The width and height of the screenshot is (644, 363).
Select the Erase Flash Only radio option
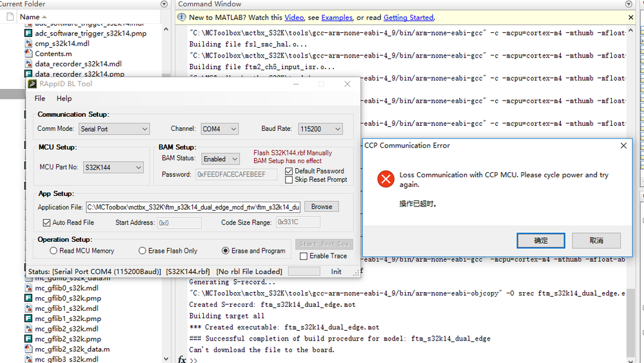142,251
